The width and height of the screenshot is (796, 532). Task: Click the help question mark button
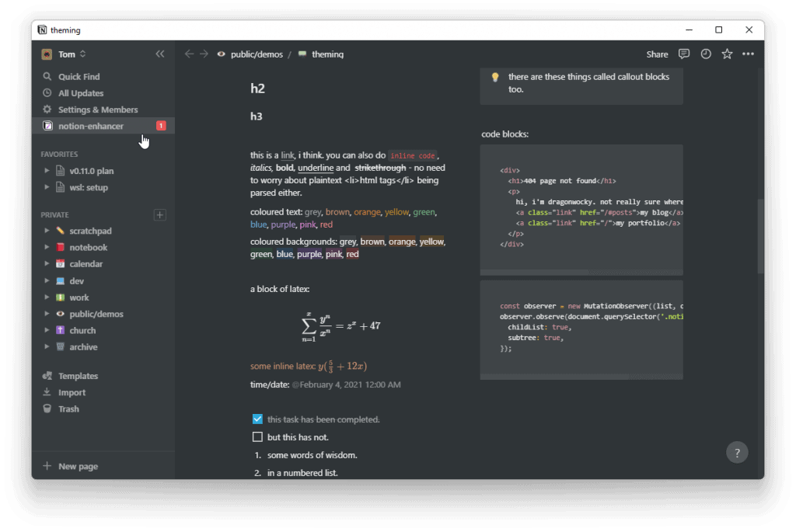(737, 452)
